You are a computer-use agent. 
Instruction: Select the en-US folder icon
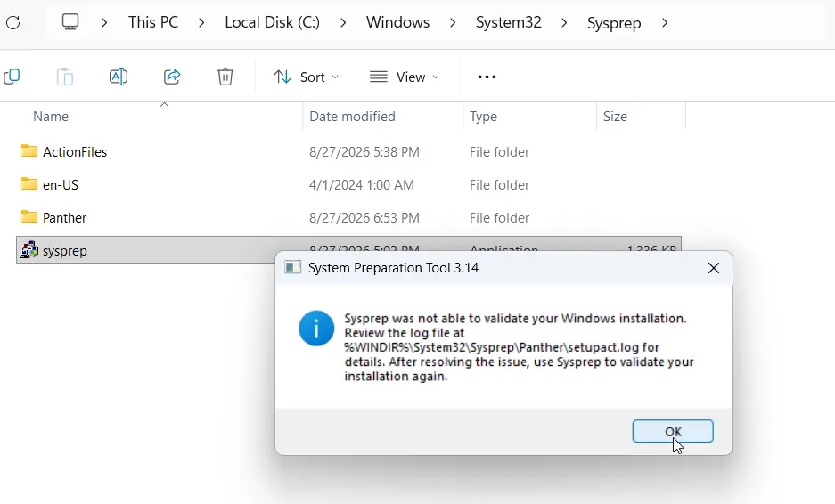[29, 184]
